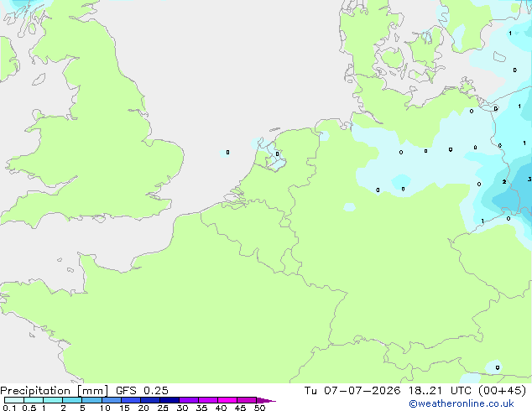
Task: Click the '0.1' legend scale label
Action: [x=9, y=408]
